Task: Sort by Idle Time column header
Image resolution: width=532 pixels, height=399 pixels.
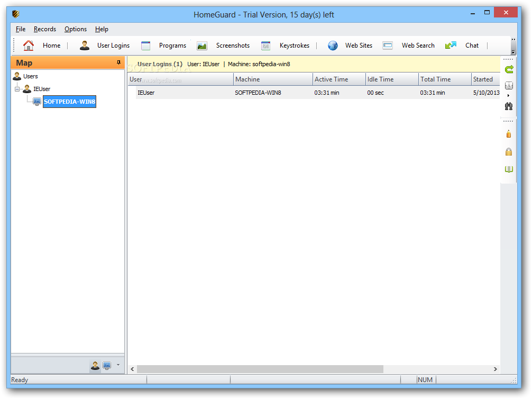Action: point(392,79)
